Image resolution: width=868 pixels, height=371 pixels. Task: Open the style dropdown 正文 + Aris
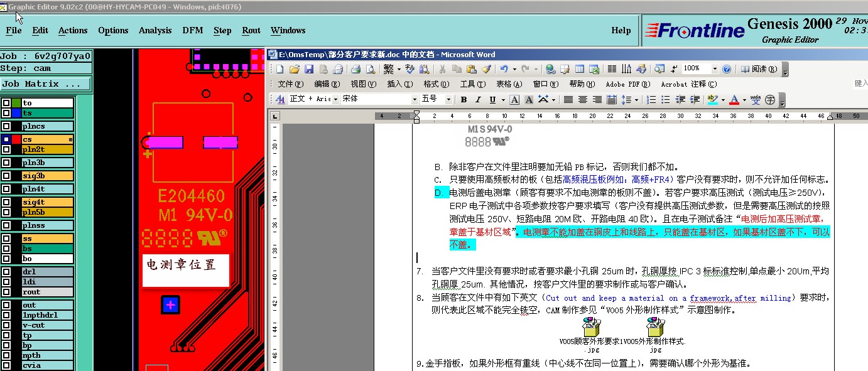pos(335,99)
